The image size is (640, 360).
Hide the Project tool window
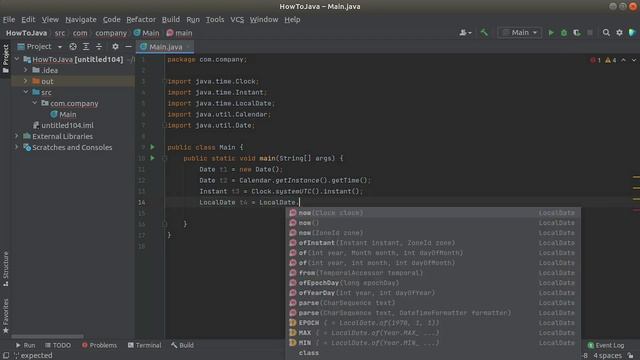click(x=128, y=47)
